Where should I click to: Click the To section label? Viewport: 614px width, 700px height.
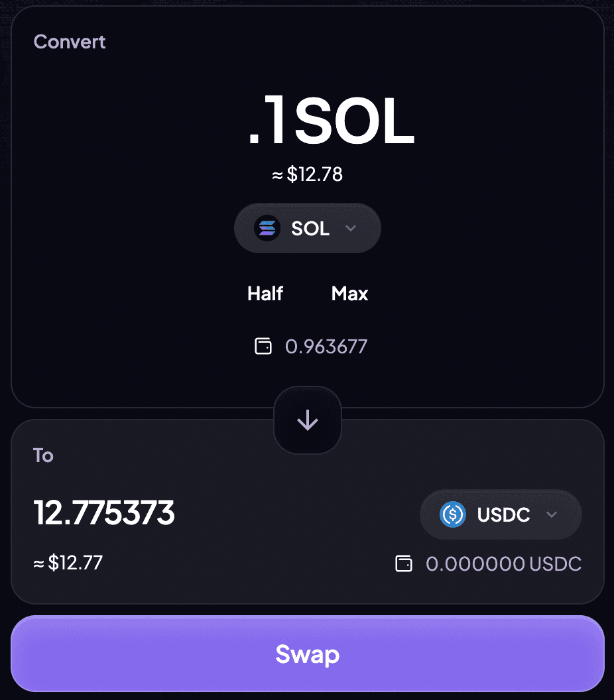pyautogui.click(x=42, y=455)
